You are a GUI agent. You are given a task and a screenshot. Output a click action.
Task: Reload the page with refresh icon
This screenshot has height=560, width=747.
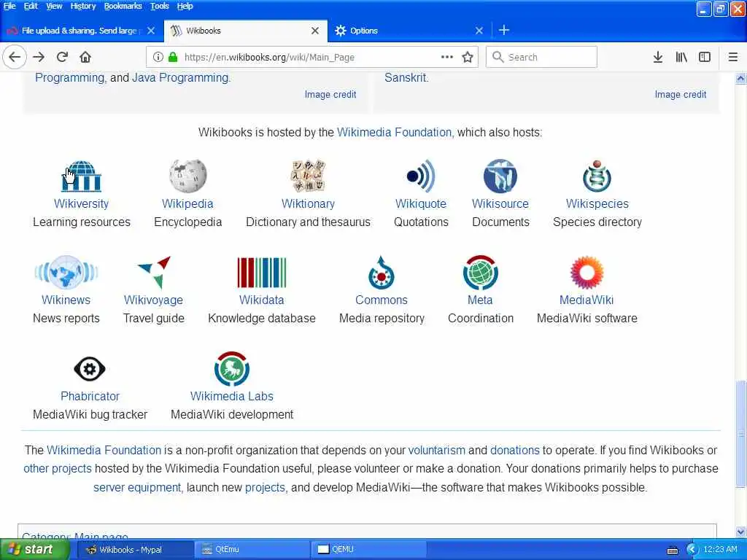coord(62,57)
